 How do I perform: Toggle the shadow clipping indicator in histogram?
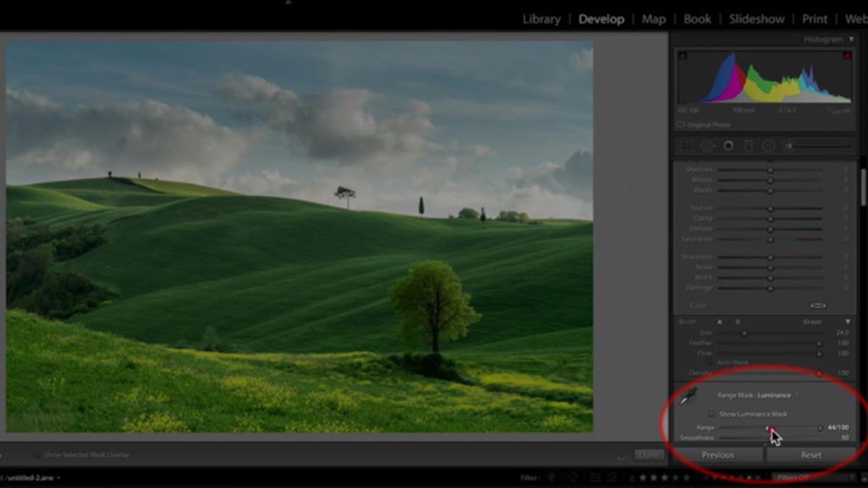click(683, 56)
